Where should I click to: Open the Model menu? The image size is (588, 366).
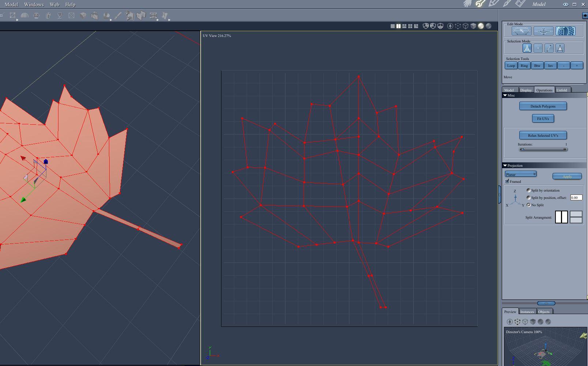point(11,4)
